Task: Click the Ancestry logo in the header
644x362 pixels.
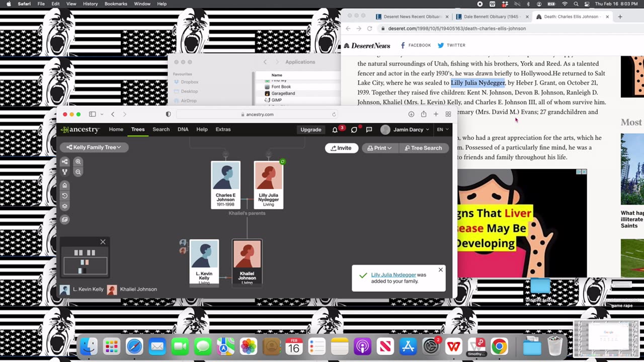Action: pos(80,129)
